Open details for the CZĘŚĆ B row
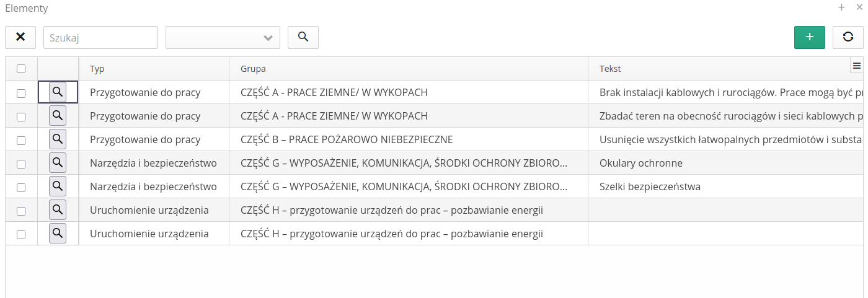This screenshot has height=298, width=868. [58, 139]
